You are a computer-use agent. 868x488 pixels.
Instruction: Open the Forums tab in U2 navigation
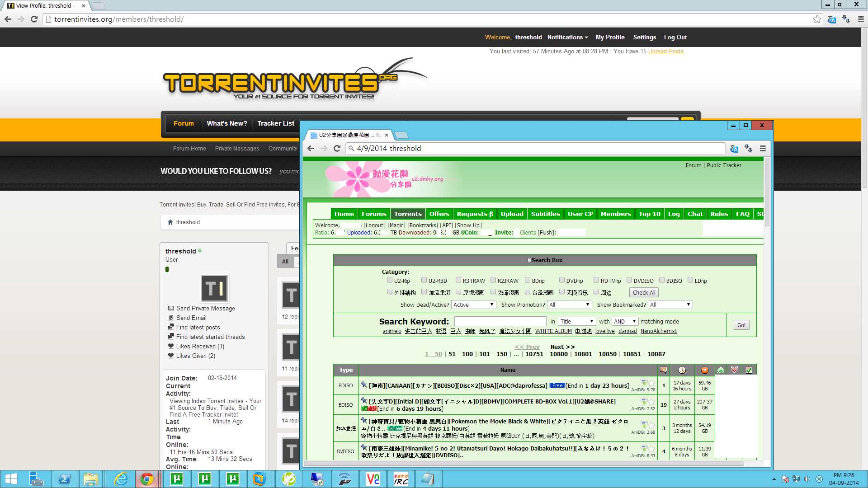374,214
